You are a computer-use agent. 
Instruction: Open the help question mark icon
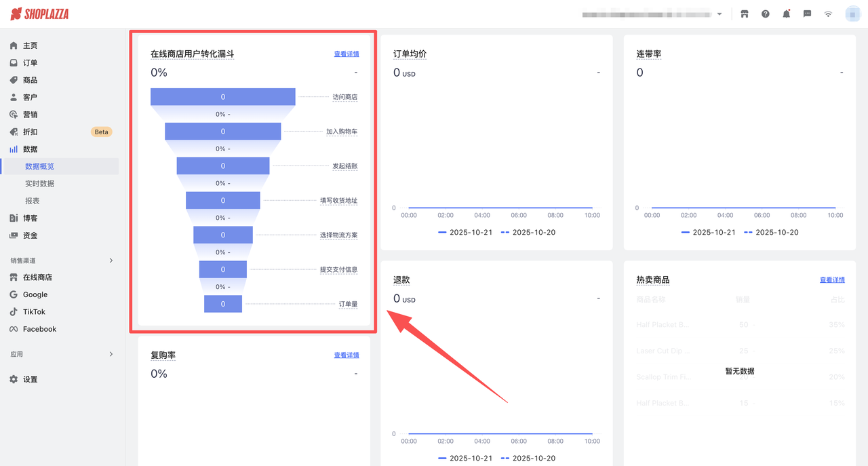click(765, 13)
